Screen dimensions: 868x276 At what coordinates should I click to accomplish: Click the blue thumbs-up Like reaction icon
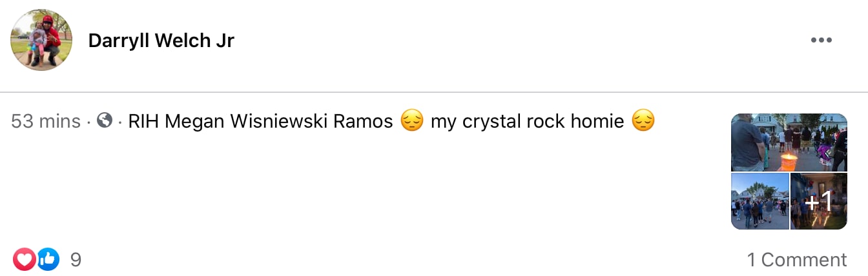coord(48,259)
